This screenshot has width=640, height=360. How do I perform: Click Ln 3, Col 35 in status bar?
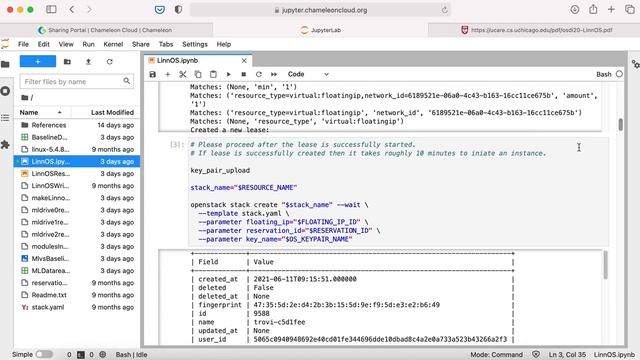pos(567,354)
